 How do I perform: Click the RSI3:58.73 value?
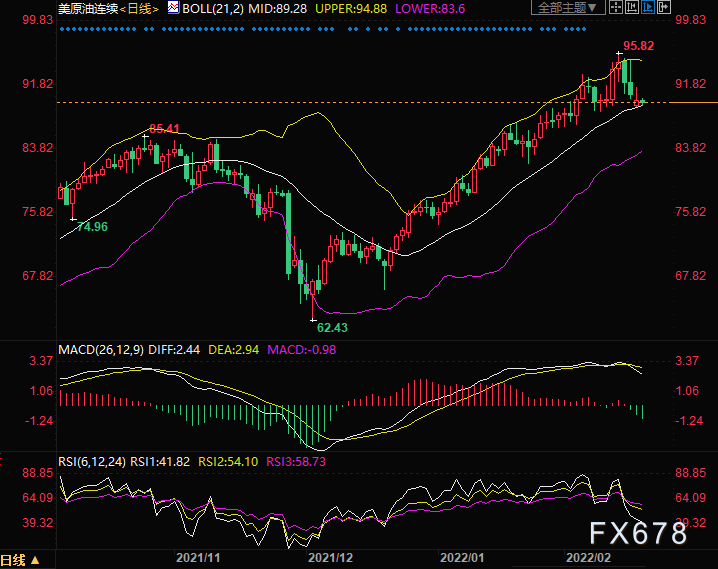[x=296, y=461]
